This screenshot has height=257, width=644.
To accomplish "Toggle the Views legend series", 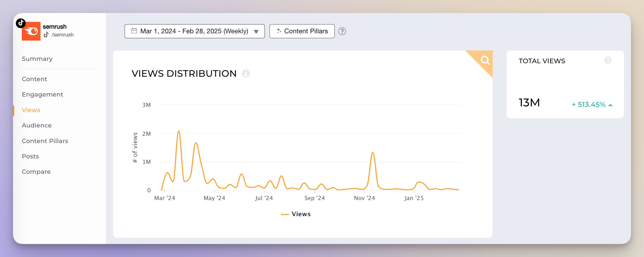I will point(296,214).
